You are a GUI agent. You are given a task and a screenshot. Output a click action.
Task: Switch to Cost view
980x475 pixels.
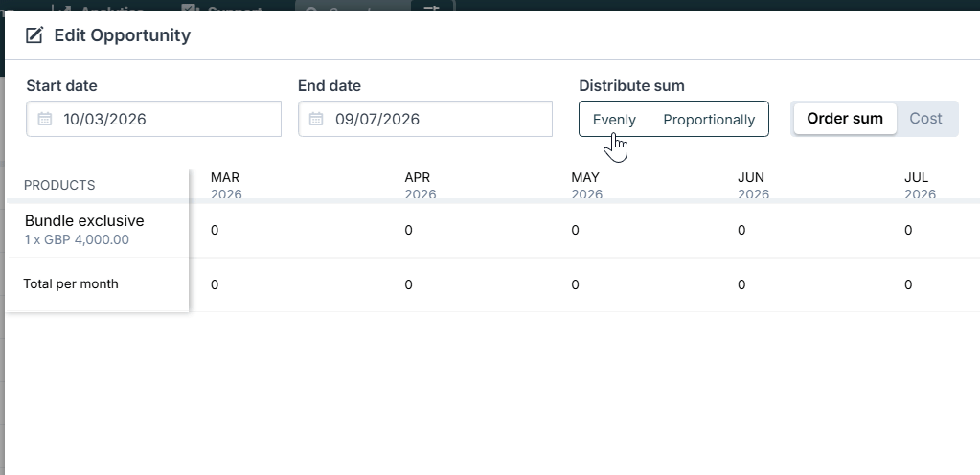925,119
